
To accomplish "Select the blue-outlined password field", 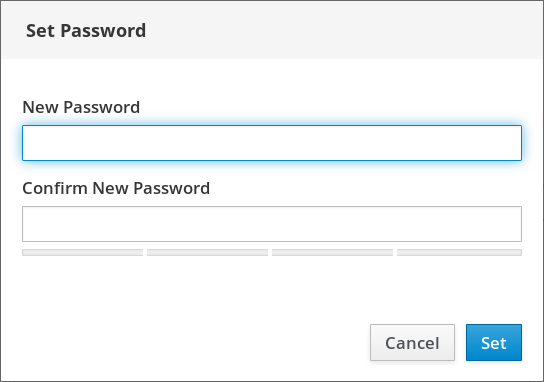I will click(x=272, y=143).
